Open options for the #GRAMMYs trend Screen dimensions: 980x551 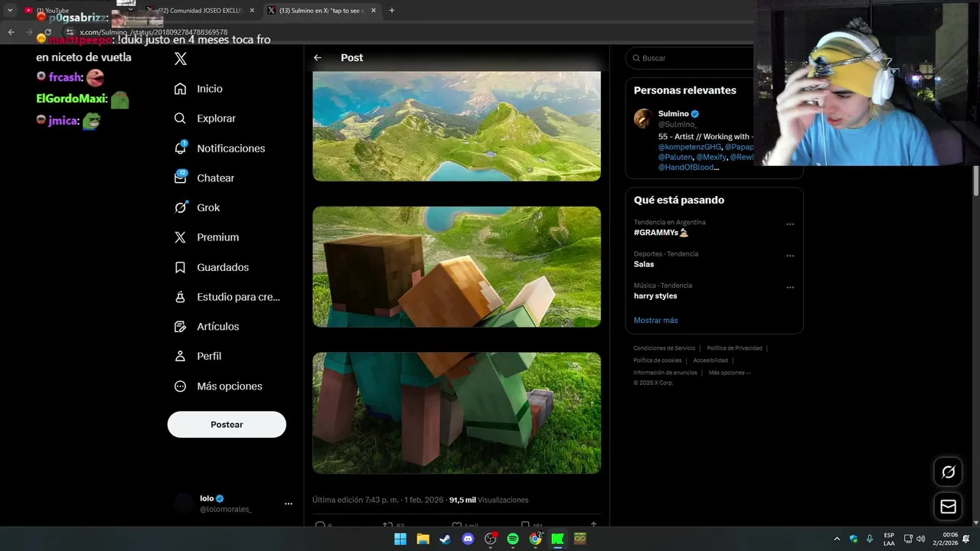coord(790,224)
